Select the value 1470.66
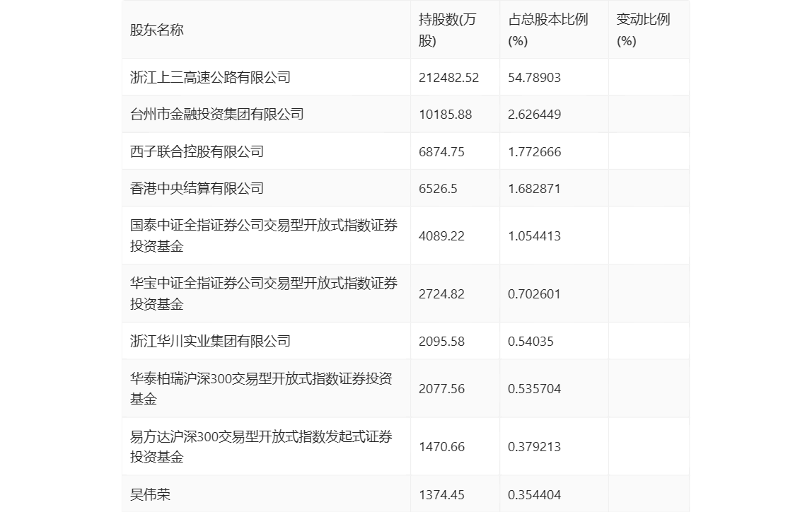 (442, 447)
